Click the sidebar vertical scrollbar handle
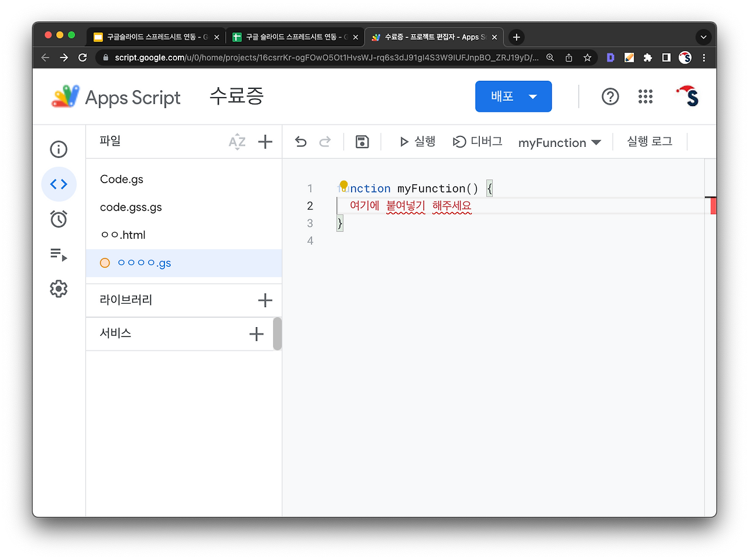Viewport: 749px width, 560px height. (x=277, y=334)
